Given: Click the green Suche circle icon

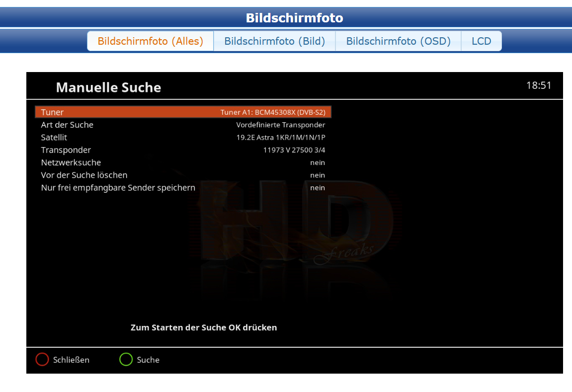Looking at the screenshot, I should (x=126, y=359).
